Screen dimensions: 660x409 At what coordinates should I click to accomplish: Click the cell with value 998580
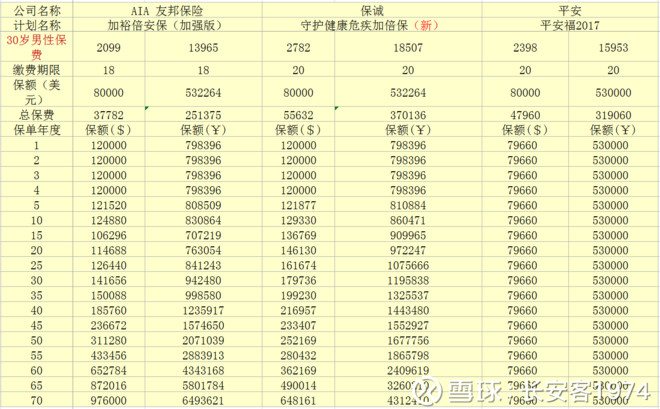pyautogui.click(x=203, y=295)
